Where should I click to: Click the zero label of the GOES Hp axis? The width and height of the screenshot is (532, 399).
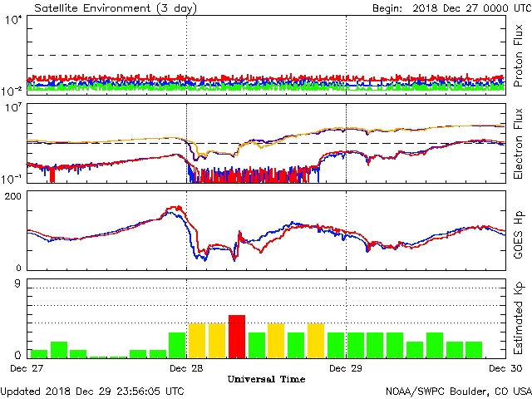pyautogui.click(x=18, y=268)
